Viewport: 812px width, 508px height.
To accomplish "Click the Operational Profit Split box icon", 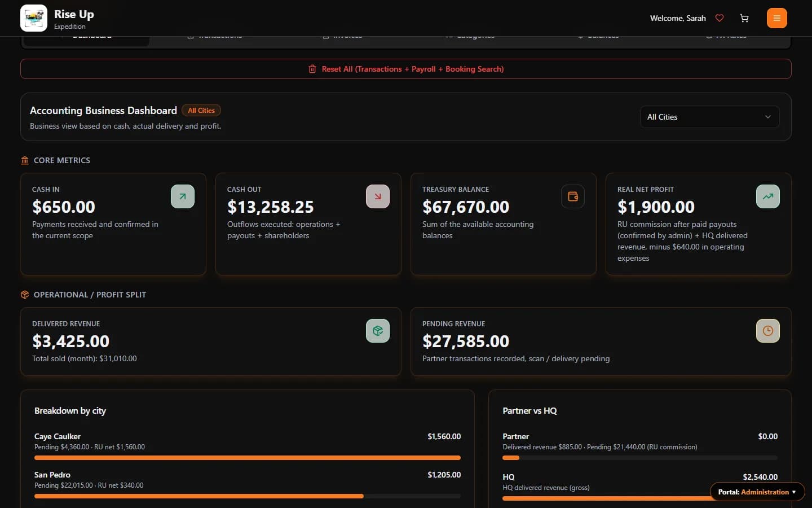I will 25,295.
